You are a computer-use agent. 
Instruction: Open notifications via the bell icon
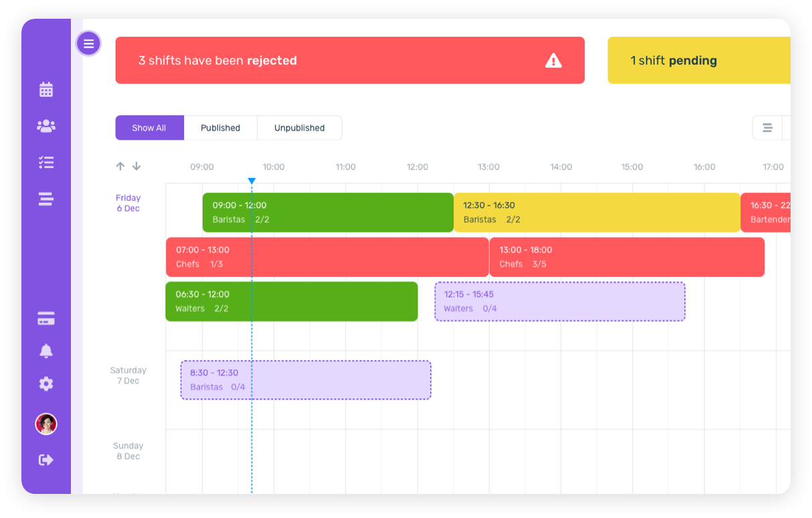45,351
